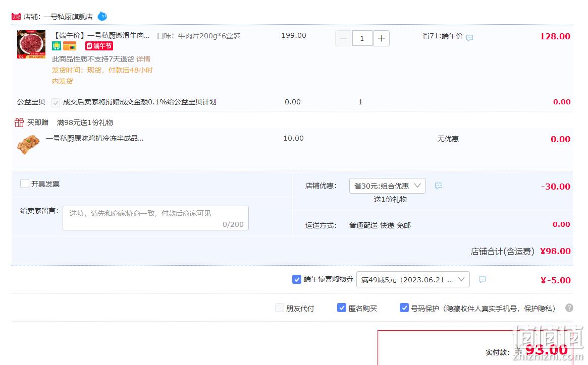Click the 发货时间 shipping time notice
Viewport: 588px width, 365px height.
point(102,76)
